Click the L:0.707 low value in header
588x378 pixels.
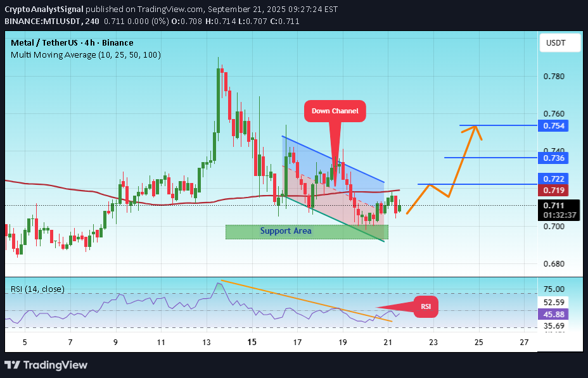253,22
